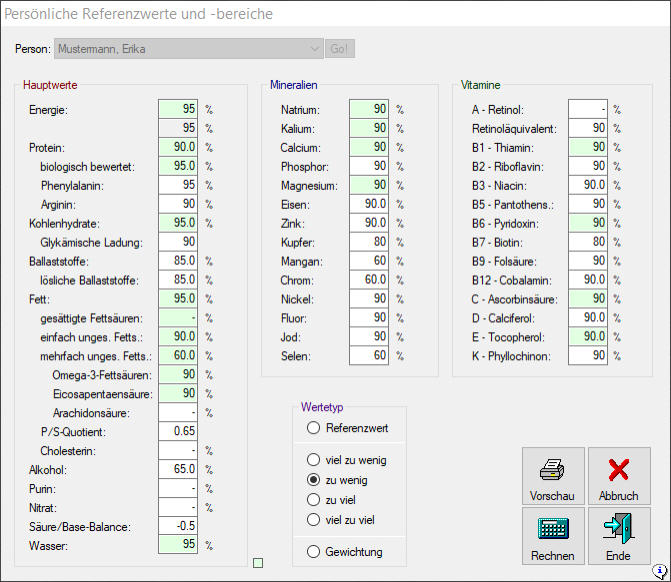This screenshot has height=582, width=671.
Task: Click the Vorschau printer button
Action: (552, 476)
